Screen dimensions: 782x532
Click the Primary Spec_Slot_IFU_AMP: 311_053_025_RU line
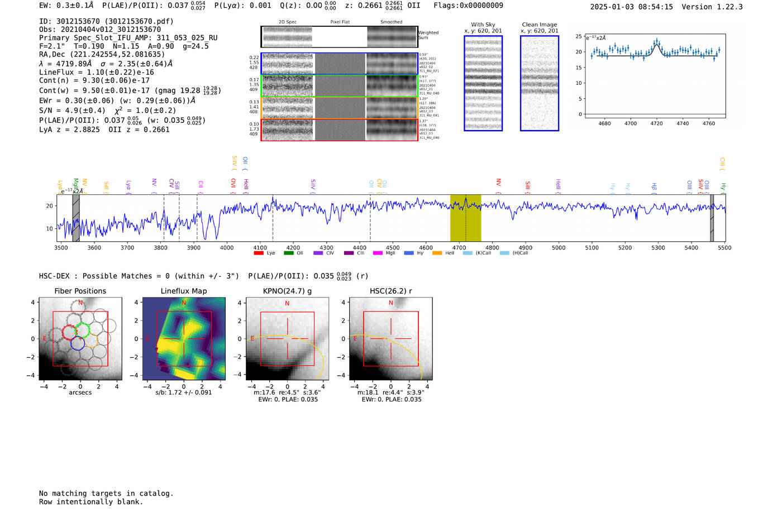tap(128, 38)
